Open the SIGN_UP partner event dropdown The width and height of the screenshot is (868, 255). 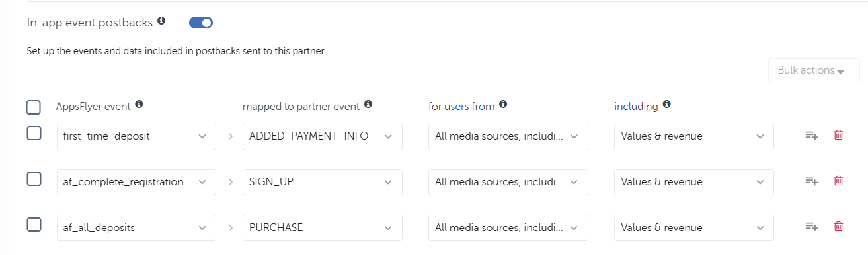(x=323, y=182)
